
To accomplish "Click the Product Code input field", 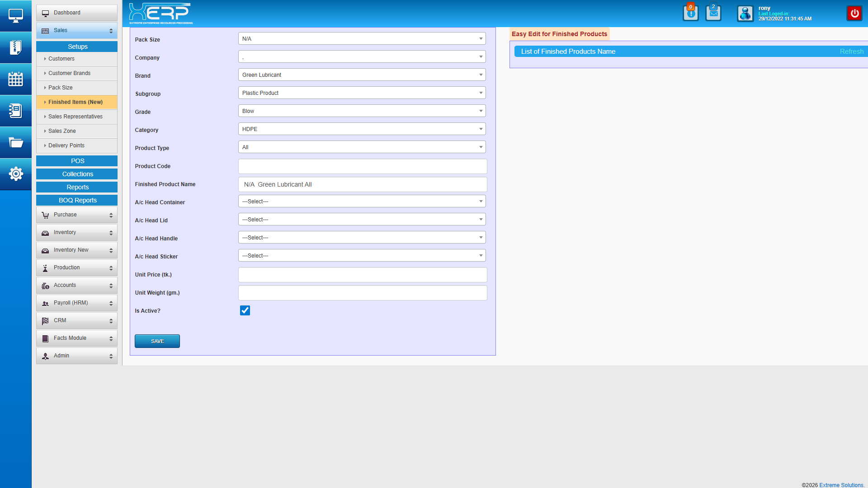I will [362, 166].
